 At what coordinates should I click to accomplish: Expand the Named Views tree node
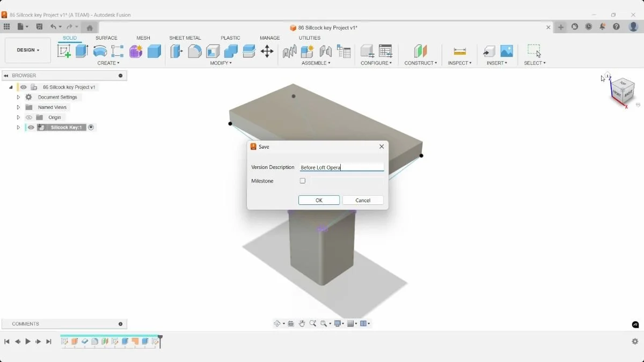pyautogui.click(x=18, y=107)
